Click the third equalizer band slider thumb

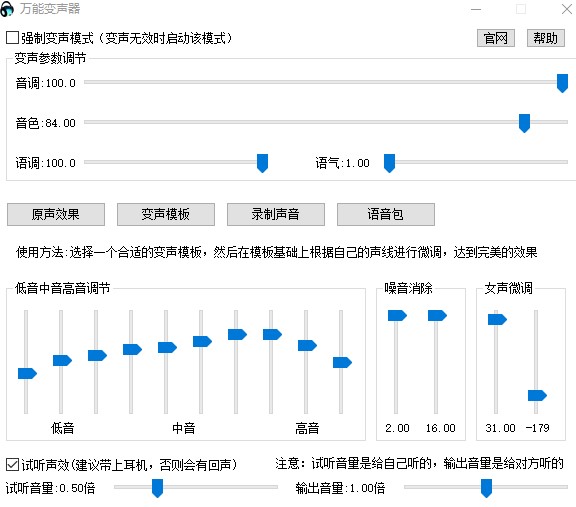[x=97, y=355]
